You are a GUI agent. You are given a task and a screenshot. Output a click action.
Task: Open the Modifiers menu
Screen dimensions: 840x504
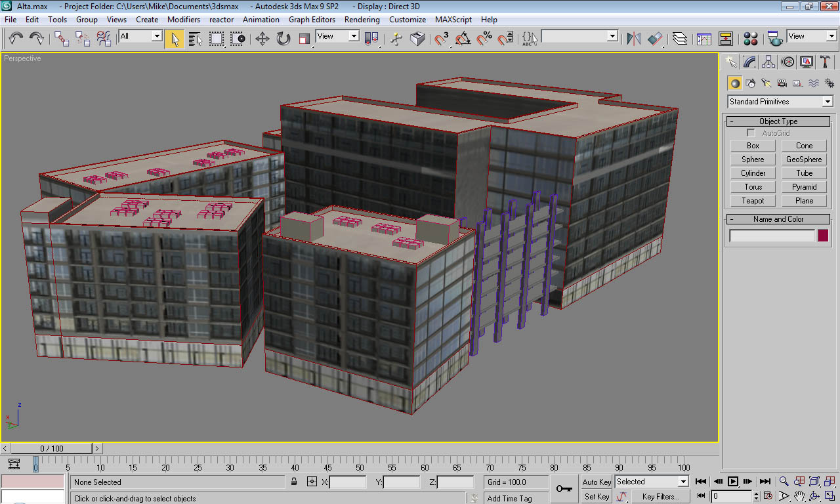[x=183, y=20]
